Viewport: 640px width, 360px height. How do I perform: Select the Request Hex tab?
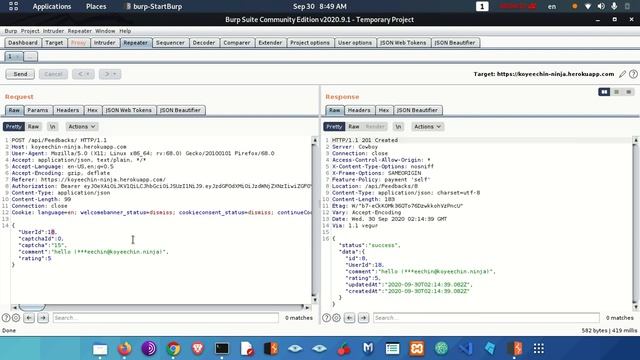coord(93,110)
